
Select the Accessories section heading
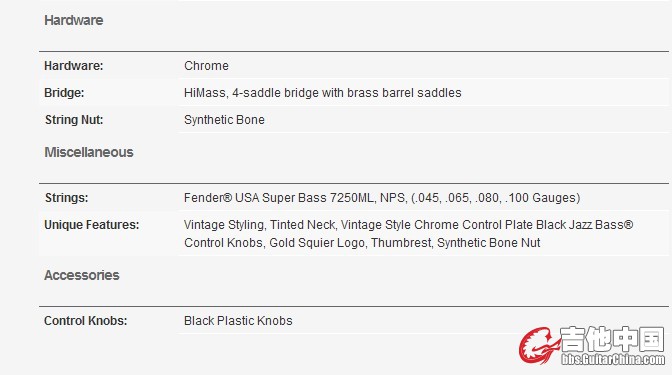click(81, 275)
